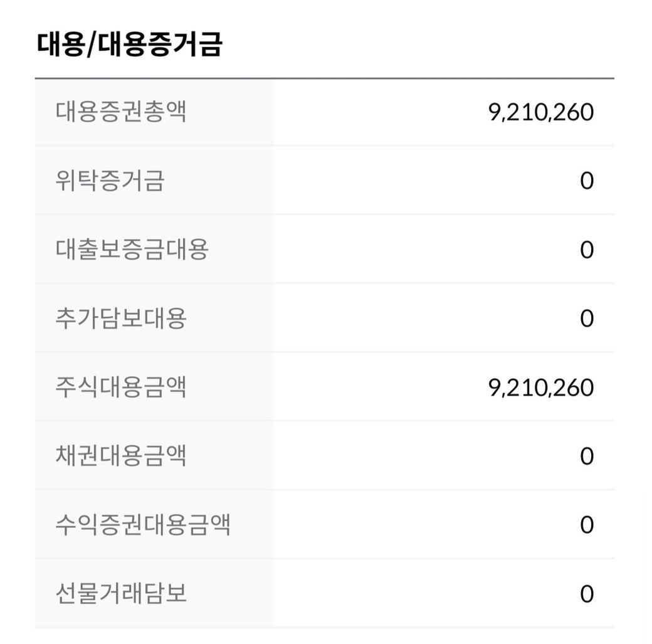Click the 주식대용금액 row label
Image resolution: width=652 pixels, height=644 pixels.
pyautogui.click(x=121, y=388)
